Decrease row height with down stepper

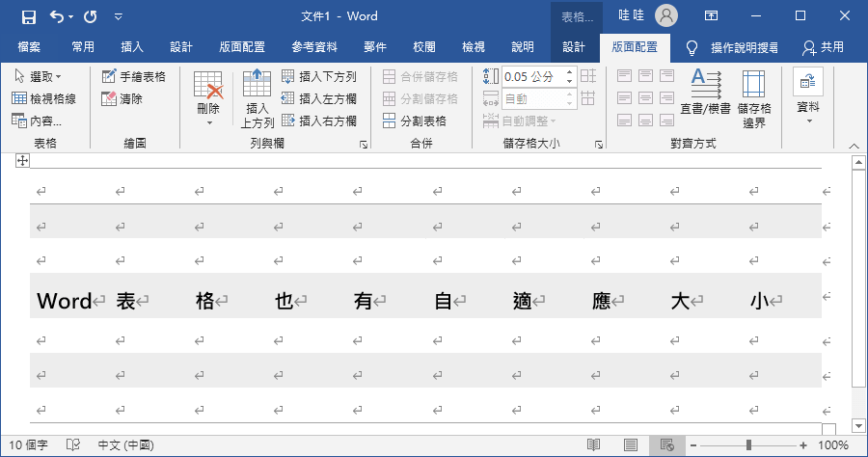[x=570, y=81]
